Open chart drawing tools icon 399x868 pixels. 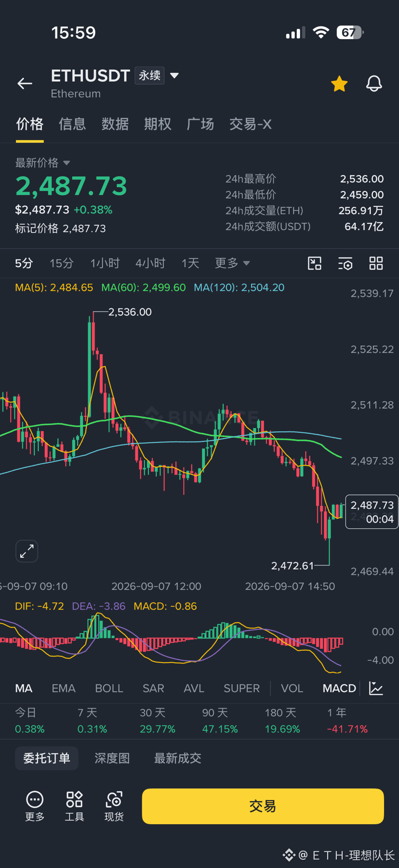coord(315,263)
